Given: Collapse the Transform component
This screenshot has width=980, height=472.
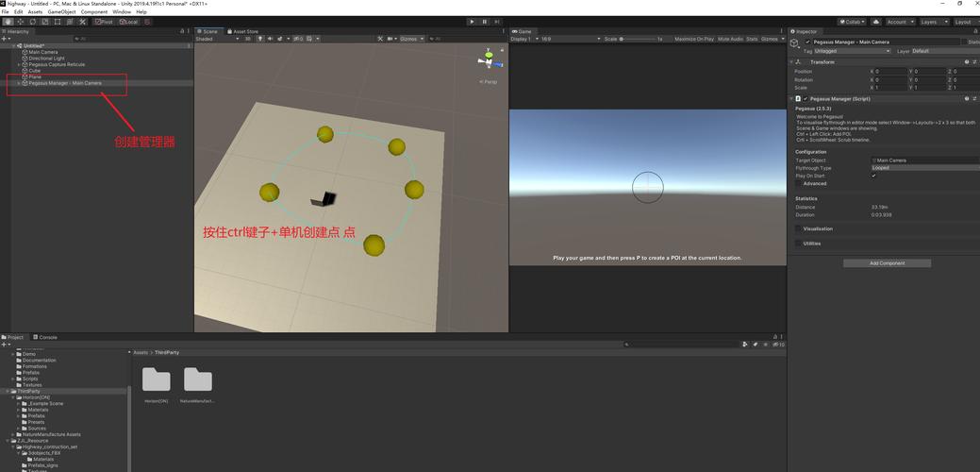Looking at the screenshot, I should [x=792, y=62].
